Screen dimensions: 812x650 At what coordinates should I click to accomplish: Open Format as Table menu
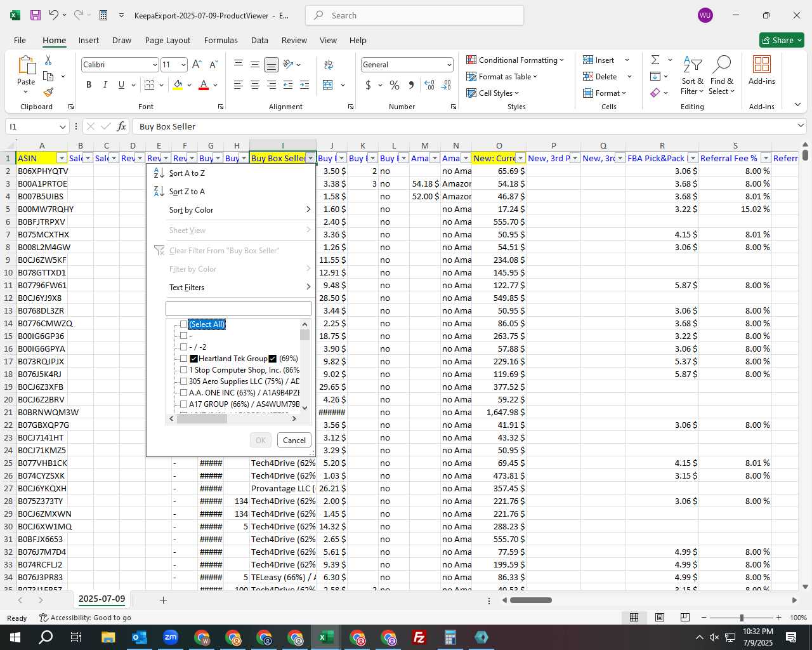click(x=502, y=76)
